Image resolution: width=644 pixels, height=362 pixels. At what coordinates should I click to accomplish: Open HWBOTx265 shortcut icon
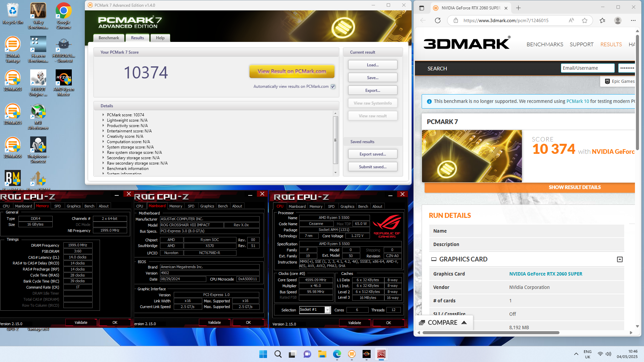point(63,49)
